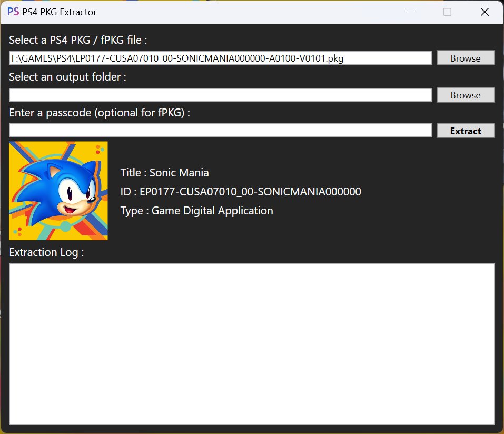
Task: Click the 'Title : Sonic Mania' text
Action: click(x=164, y=173)
